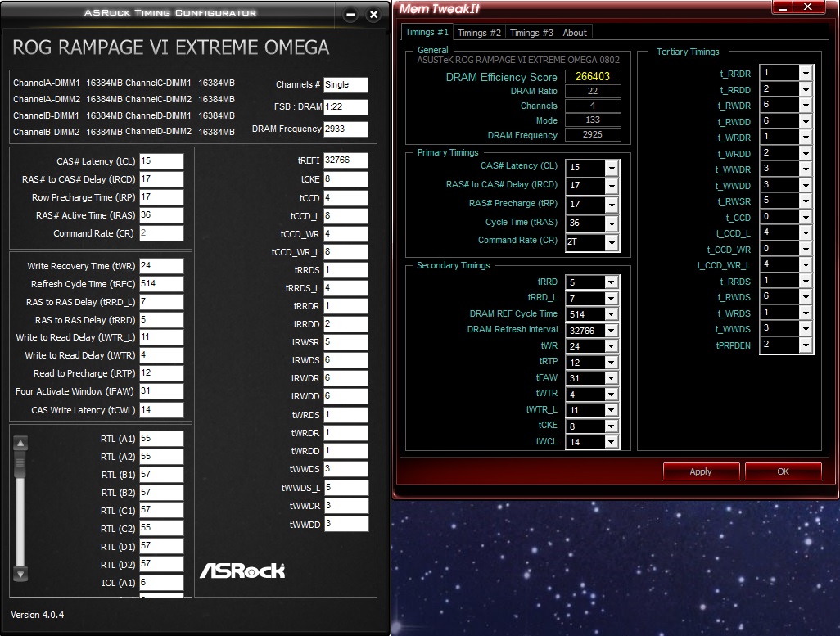Open the tRRD_L dropdown in Secondary Timings
The image size is (840, 636).
[612, 298]
